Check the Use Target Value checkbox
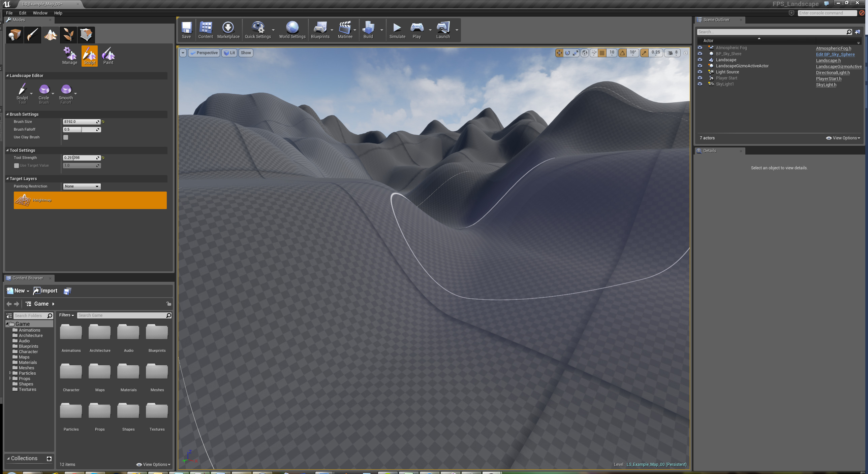The image size is (868, 474). [16, 165]
